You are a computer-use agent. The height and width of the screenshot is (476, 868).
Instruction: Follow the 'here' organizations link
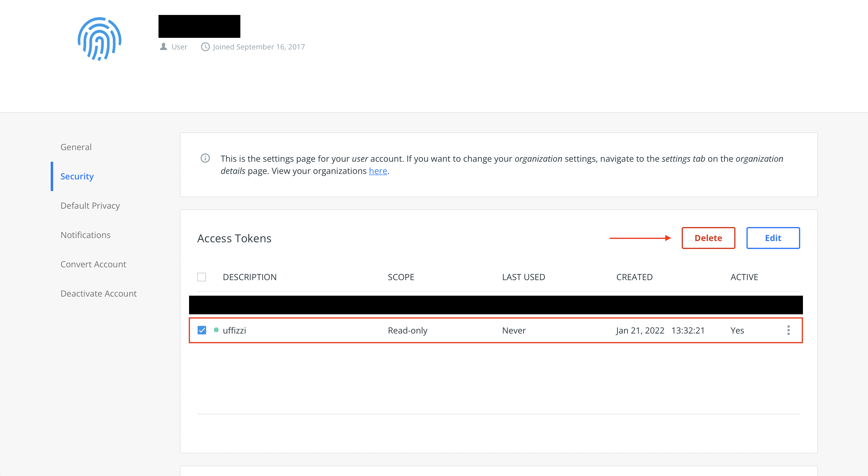click(x=378, y=171)
